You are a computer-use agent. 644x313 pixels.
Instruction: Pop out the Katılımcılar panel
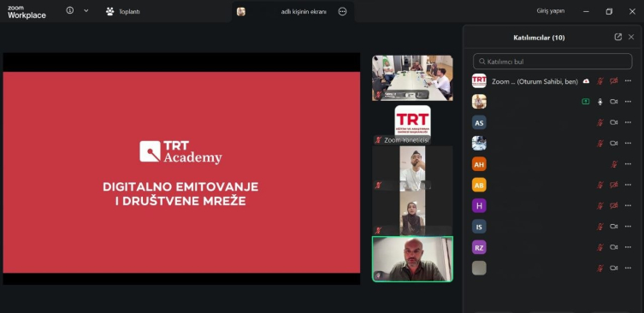point(617,37)
